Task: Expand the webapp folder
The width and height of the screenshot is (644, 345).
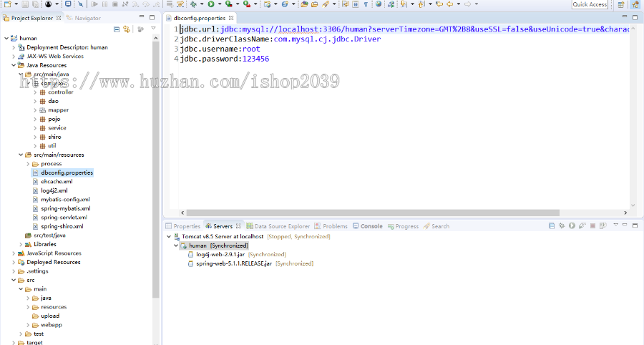Action: pos(28,325)
